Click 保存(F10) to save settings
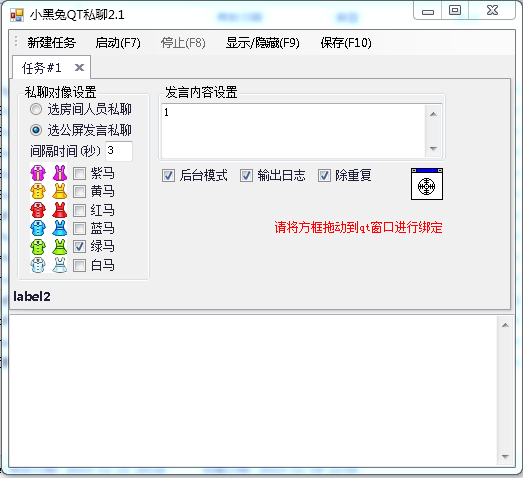Image resolution: width=523 pixels, height=478 pixels. pyautogui.click(x=346, y=43)
